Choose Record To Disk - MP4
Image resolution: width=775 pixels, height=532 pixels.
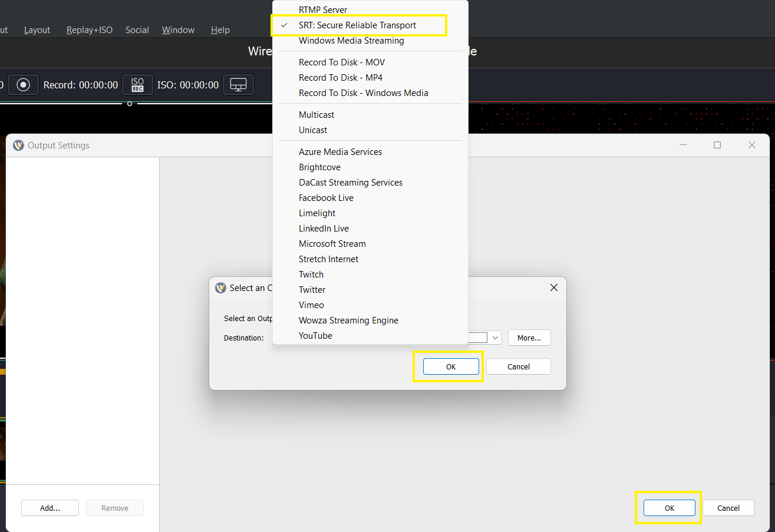370,78
